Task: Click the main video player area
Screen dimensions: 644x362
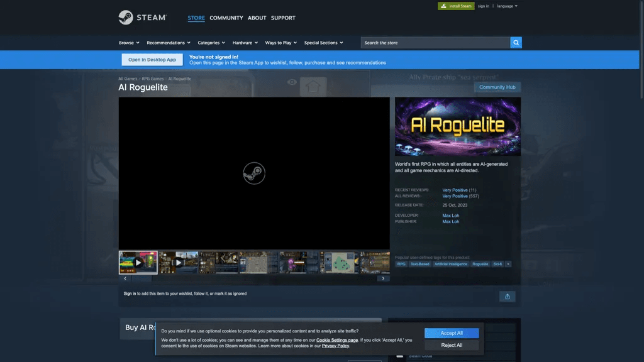Action: coord(254,173)
